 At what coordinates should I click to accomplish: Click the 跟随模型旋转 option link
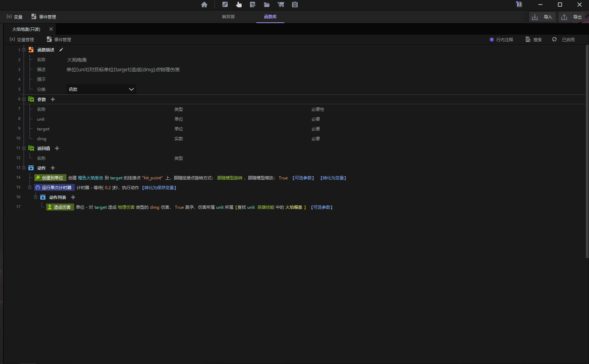pyautogui.click(x=230, y=178)
